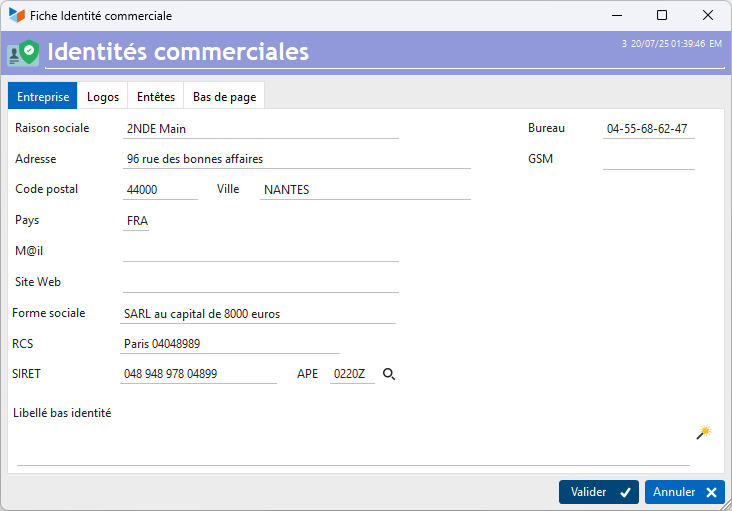This screenshot has width=732, height=511.
Task: Open the Entêtes tab
Action: (156, 96)
